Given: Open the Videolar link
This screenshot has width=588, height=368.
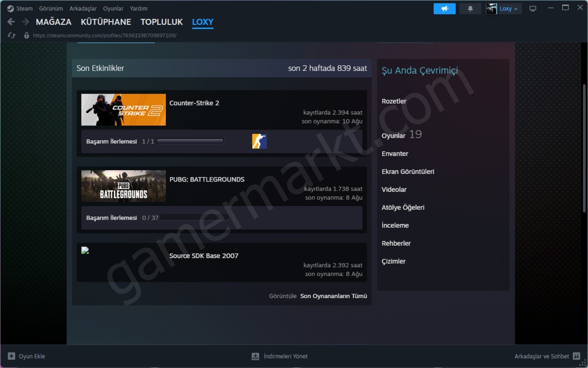Looking at the screenshot, I should [394, 190].
